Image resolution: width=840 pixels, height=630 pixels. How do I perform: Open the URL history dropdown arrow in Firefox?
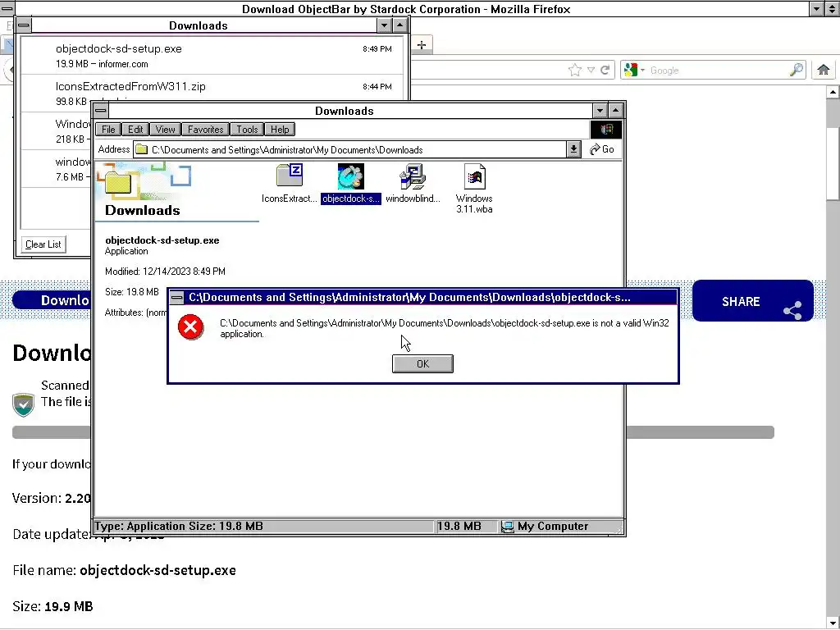click(x=591, y=71)
